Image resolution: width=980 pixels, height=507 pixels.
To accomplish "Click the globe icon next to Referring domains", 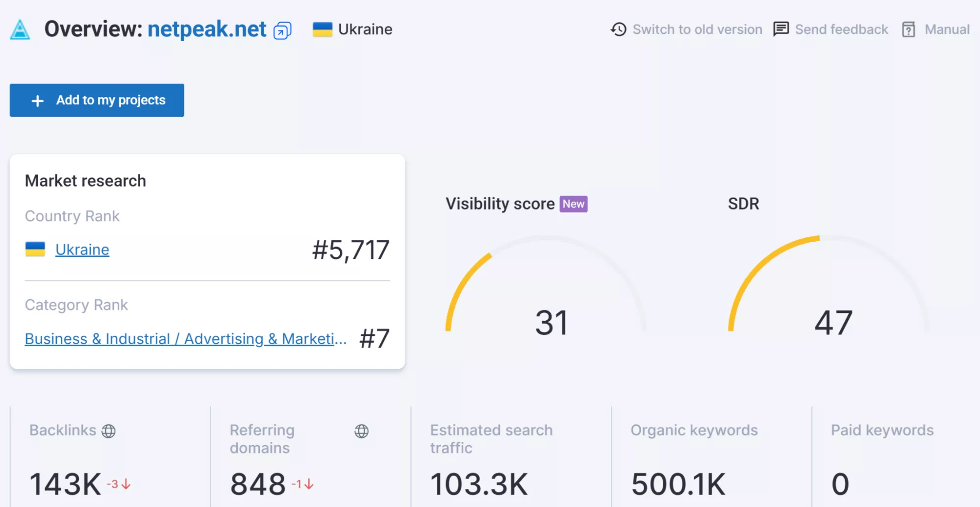I will click(x=363, y=431).
